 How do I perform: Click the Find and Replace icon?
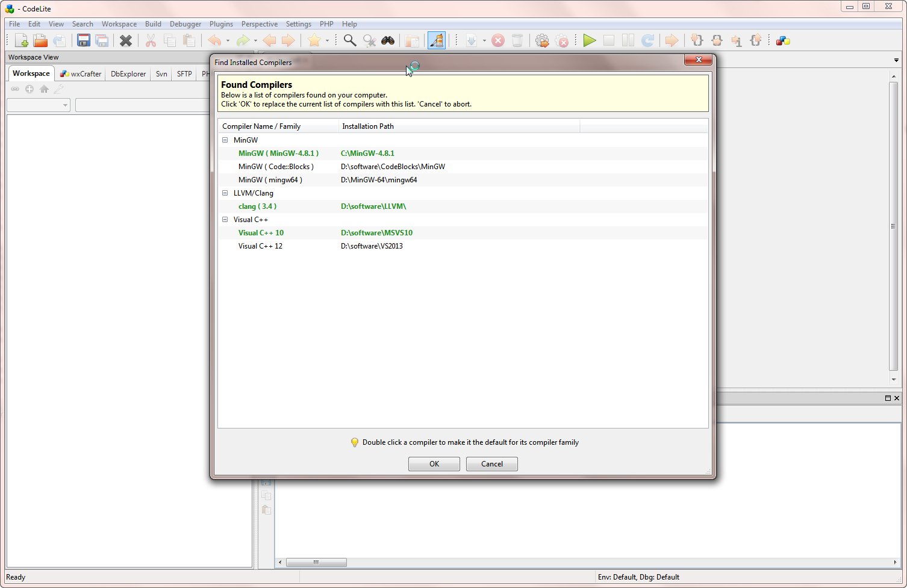[369, 40]
